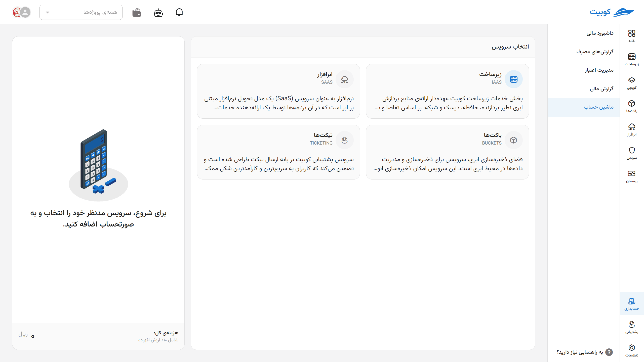Image resolution: width=644 pixels, height=362 pixels.
Task: Open پشتیبانی support sidebar icon
Action: point(632,327)
